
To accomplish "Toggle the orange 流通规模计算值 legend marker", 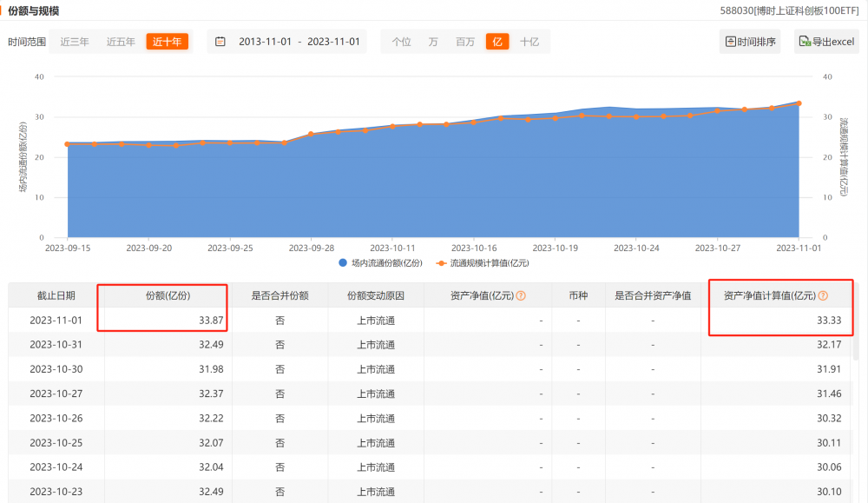I will click(x=441, y=262).
